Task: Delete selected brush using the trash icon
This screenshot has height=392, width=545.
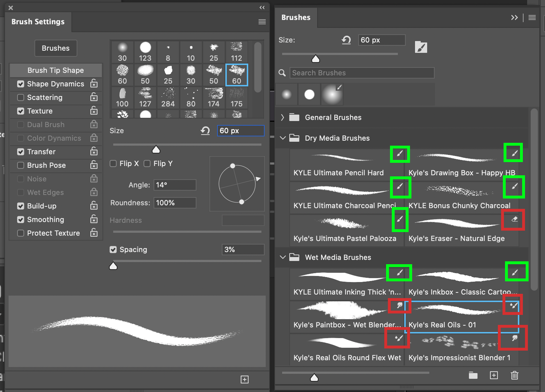Action: (x=514, y=375)
